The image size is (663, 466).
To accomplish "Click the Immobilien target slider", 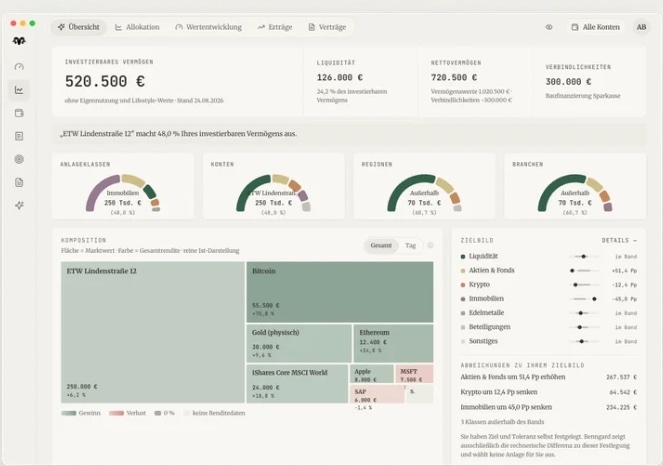I will tap(584, 299).
